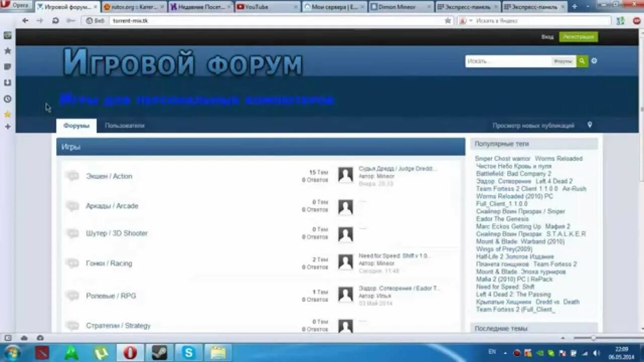This screenshot has width=644, height=362.
Task: Click the Half-Life 2 Золотое Издание tag
Action: (x=515, y=257)
